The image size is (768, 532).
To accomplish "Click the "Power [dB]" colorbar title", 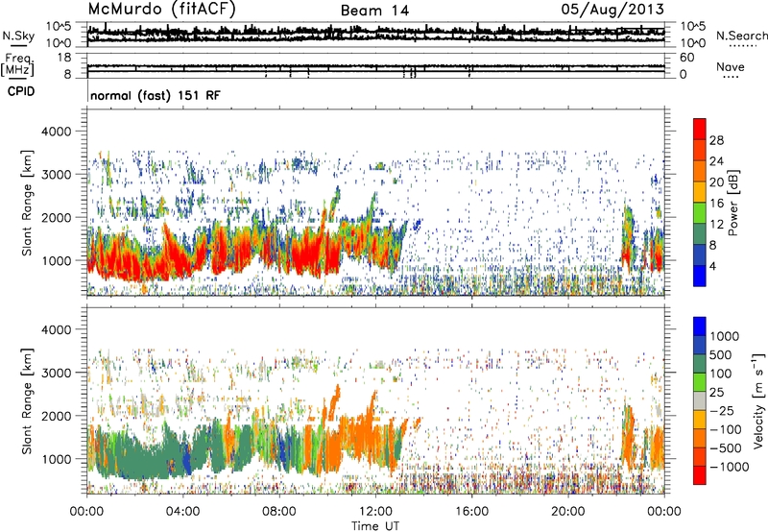I will (x=733, y=203).
